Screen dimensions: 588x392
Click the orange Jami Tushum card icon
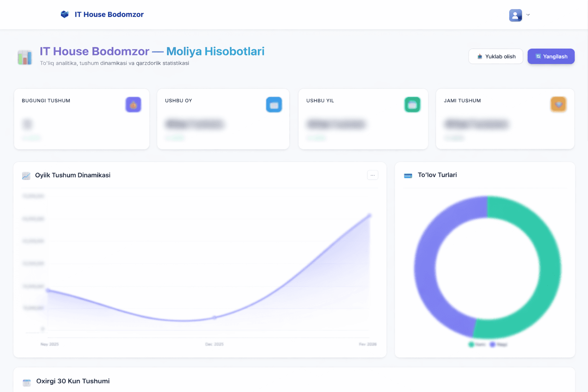pos(558,105)
